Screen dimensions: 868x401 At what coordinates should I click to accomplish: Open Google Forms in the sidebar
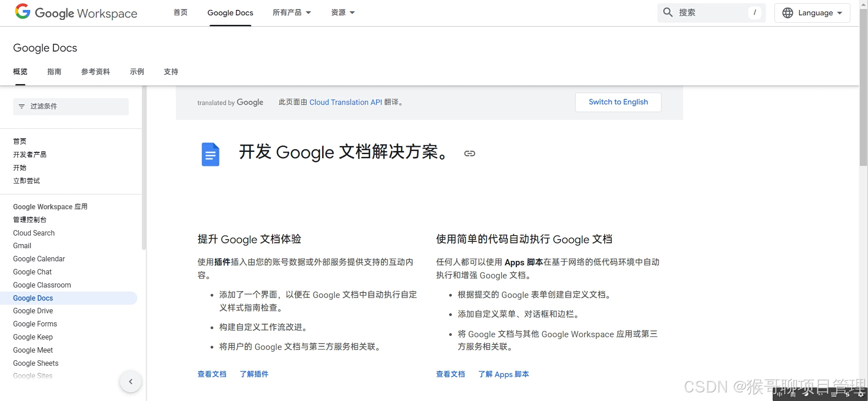[x=35, y=324]
